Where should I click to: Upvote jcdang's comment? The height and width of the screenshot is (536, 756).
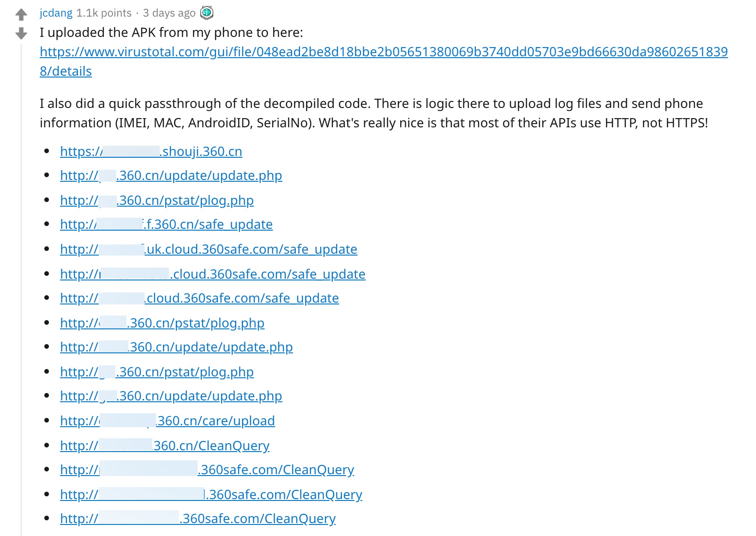(21, 15)
